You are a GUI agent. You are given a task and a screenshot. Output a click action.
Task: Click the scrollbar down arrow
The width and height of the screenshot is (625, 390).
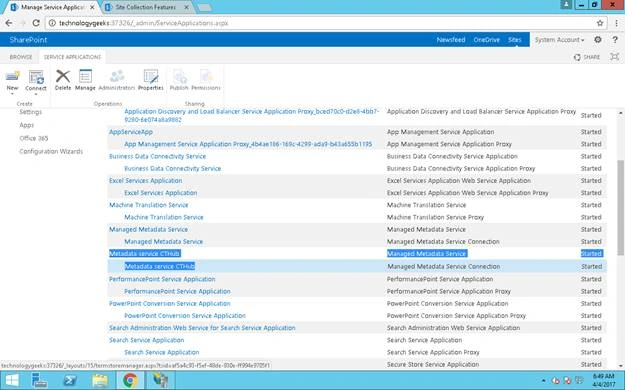pos(621,365)
